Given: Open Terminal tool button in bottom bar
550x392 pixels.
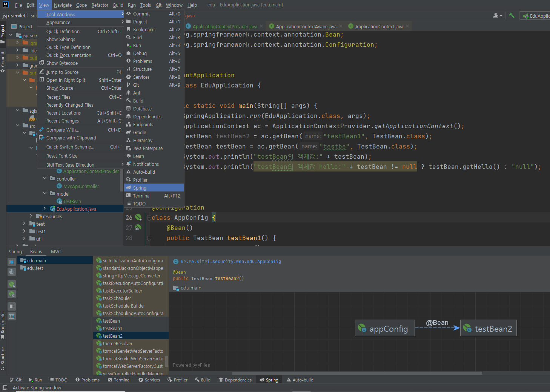Looking at the screenshot, I should pos(119,380).
